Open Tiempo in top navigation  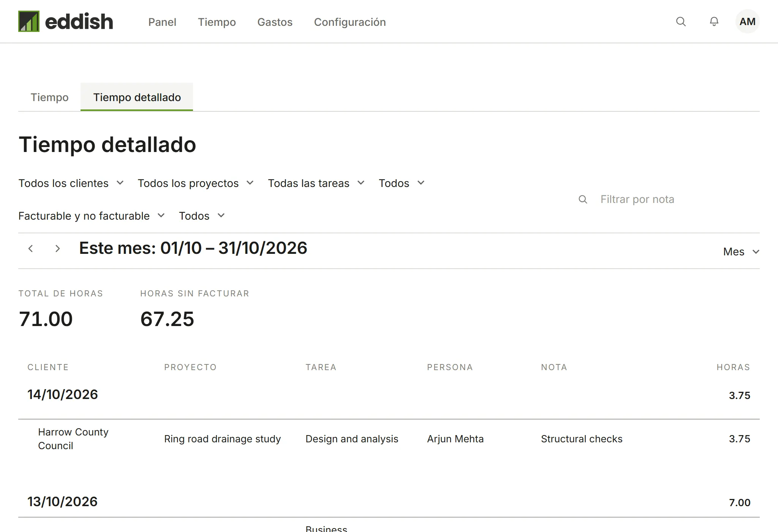(x=217, y=22)
